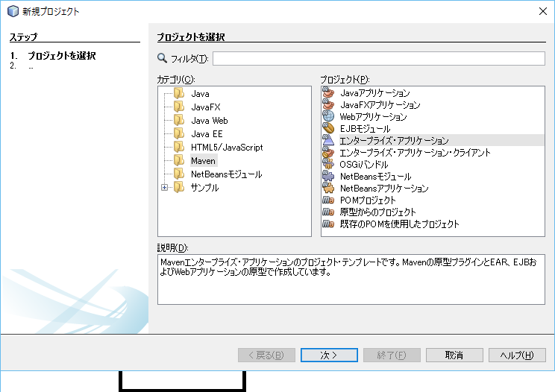Click the HTML5/JavaScript folder icon
The image size is (555, 392).
coord(179,147)
